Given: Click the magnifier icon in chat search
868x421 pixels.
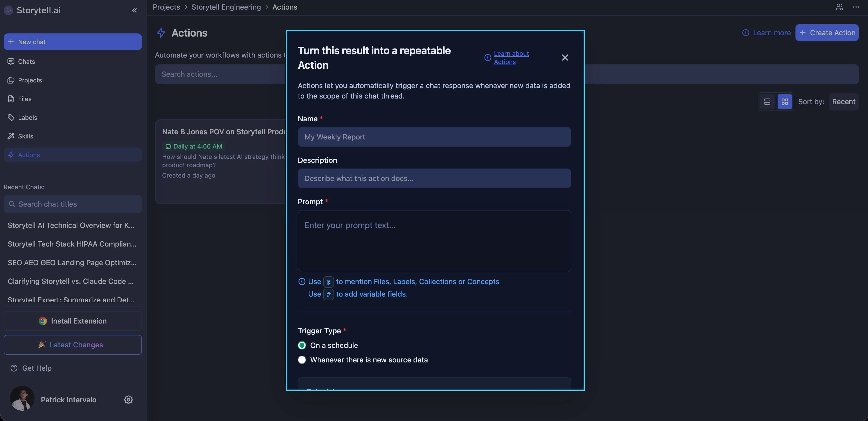Looking at the screenshot, I should pyautogui.click(x=12, y=204).
